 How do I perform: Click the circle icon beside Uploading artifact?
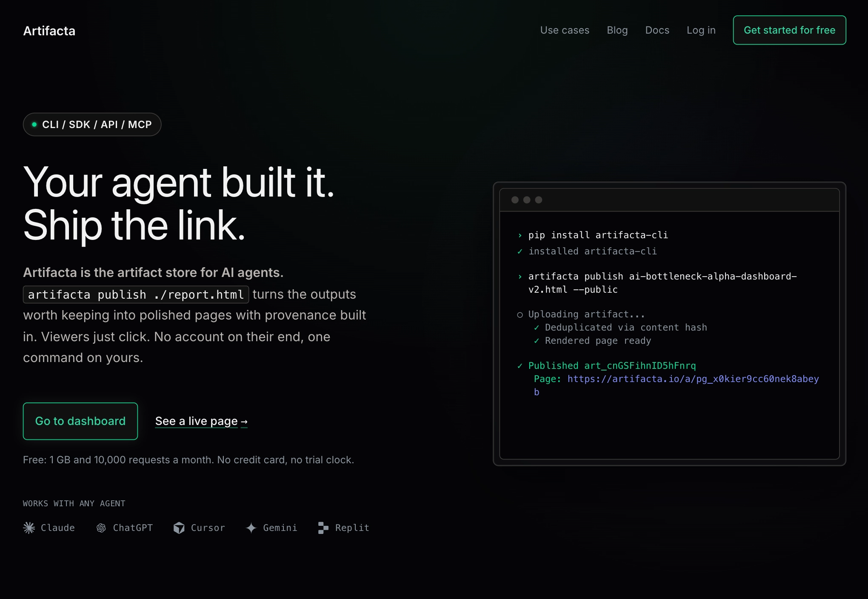(x=520, y=315)
